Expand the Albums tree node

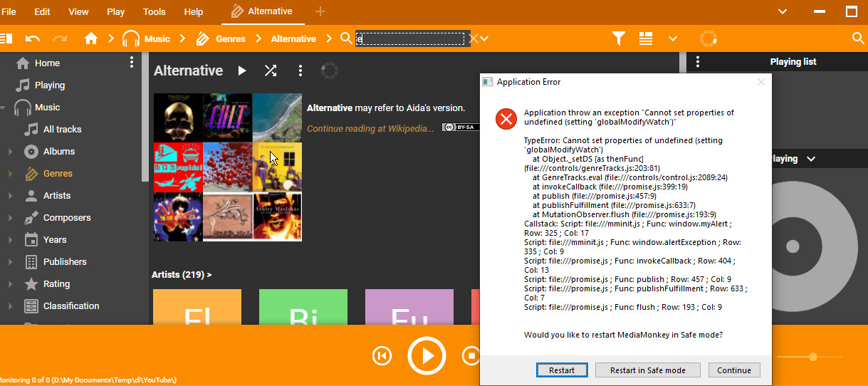pos(10,152)
